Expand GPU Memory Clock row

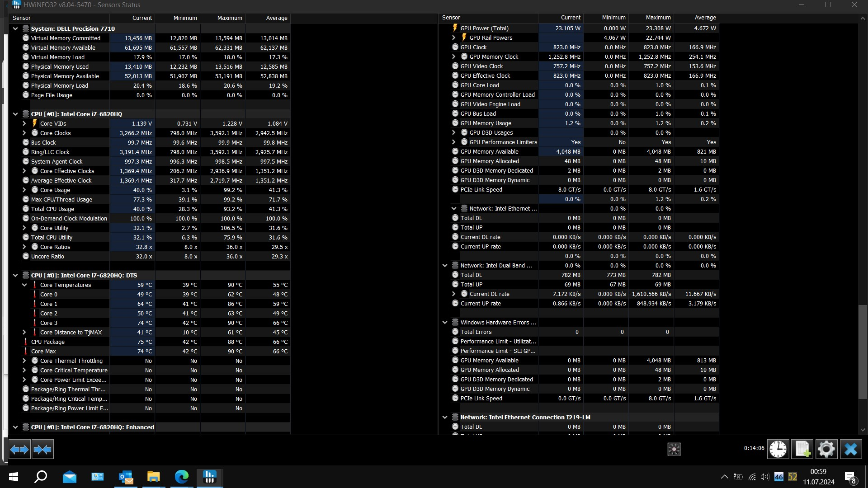454,56
